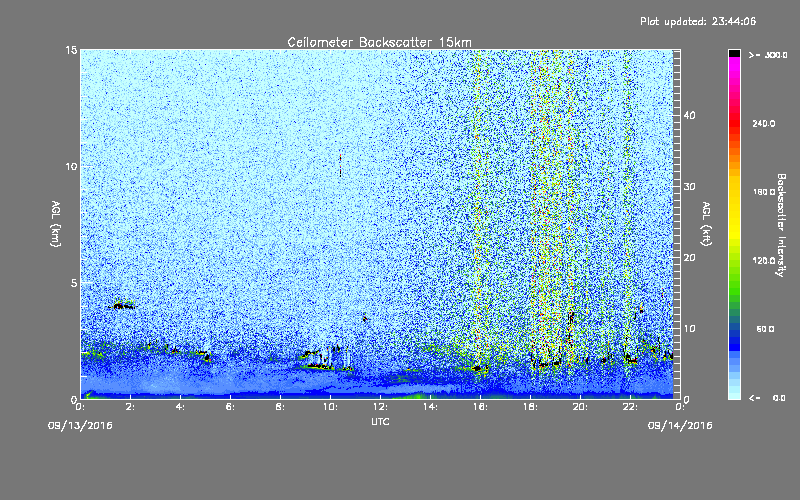The width and height of the screenshot is (800, 500).
Task: Click the 'Backscatter Intensity' colorbar label
Action: pos(781,225)
